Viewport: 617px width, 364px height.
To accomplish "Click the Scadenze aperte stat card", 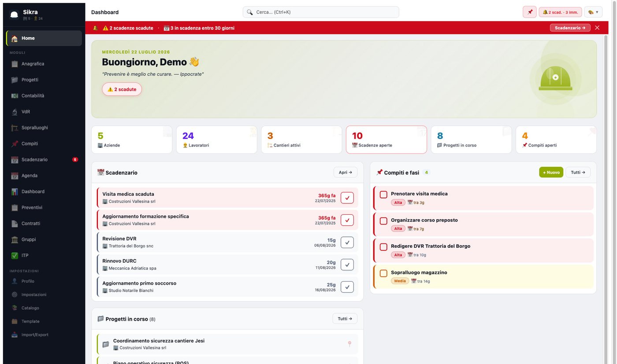I will (x=387, y=140).
